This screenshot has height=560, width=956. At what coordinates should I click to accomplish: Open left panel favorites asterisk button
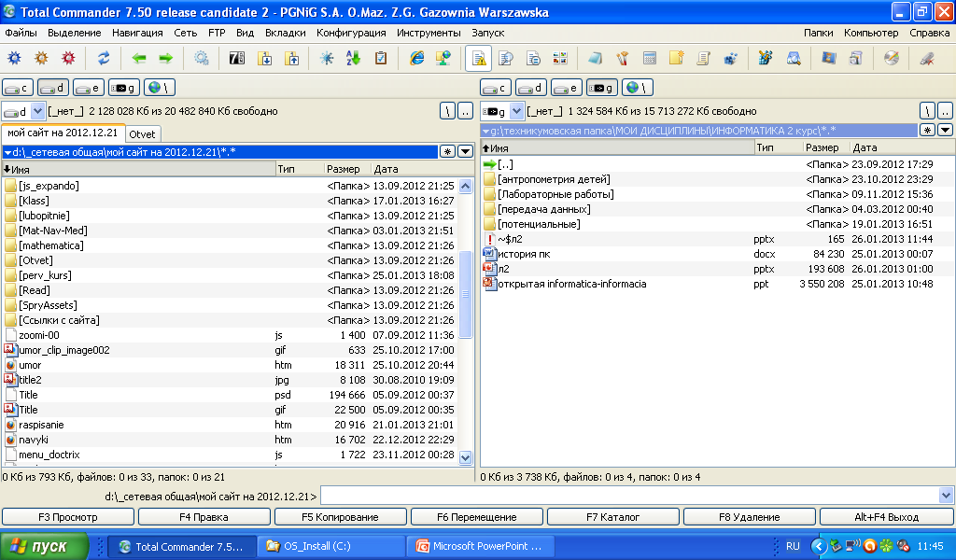(447, 152)
